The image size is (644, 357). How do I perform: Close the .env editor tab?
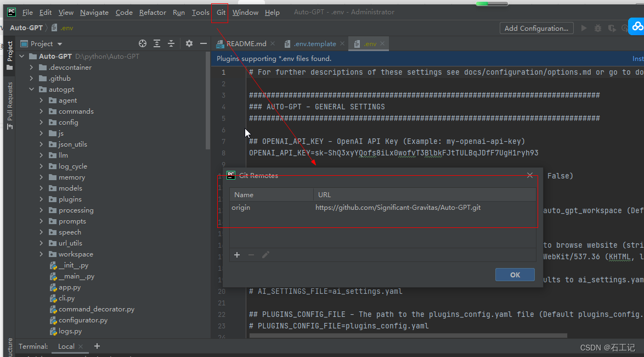click(382, 43)
